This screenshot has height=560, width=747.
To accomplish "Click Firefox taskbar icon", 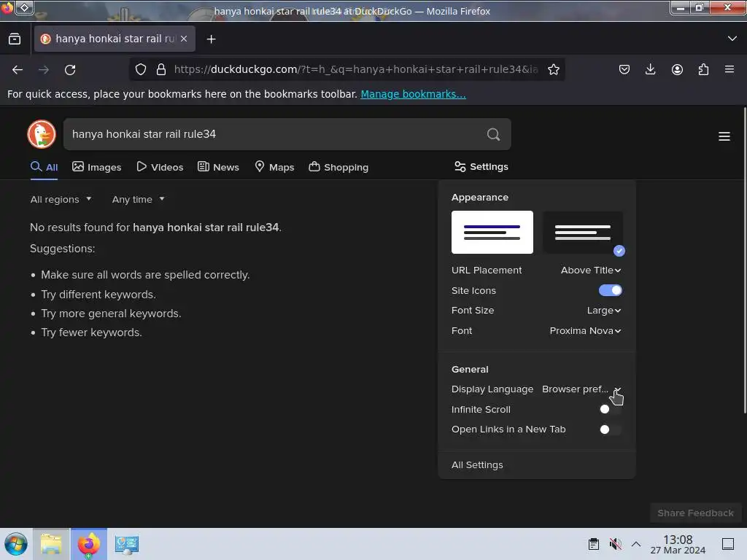I will 89,544.
